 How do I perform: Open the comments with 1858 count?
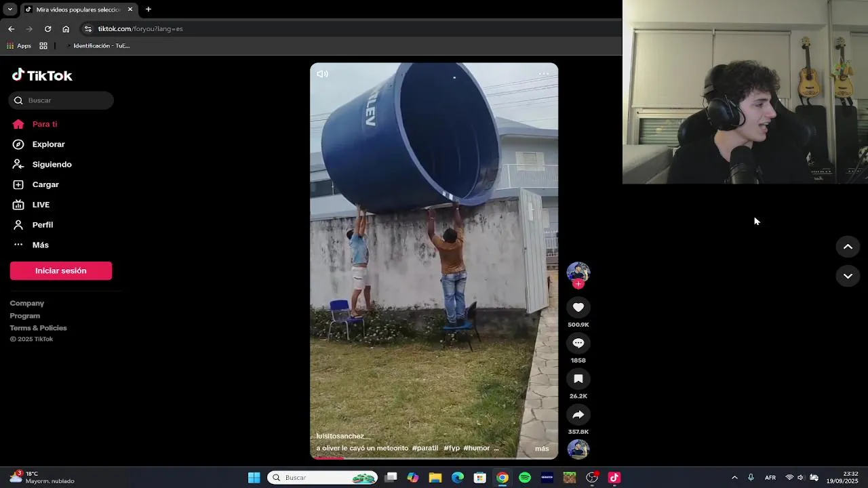click(578, 343)
